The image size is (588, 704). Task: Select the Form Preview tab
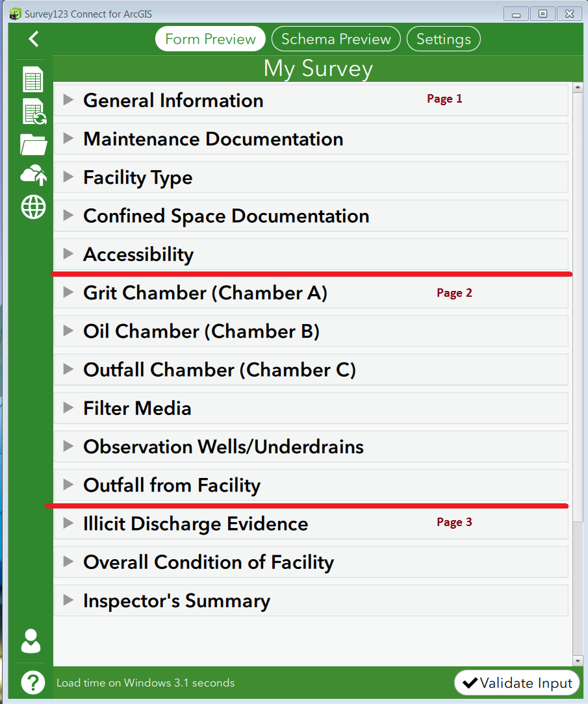tap(211, 39)
